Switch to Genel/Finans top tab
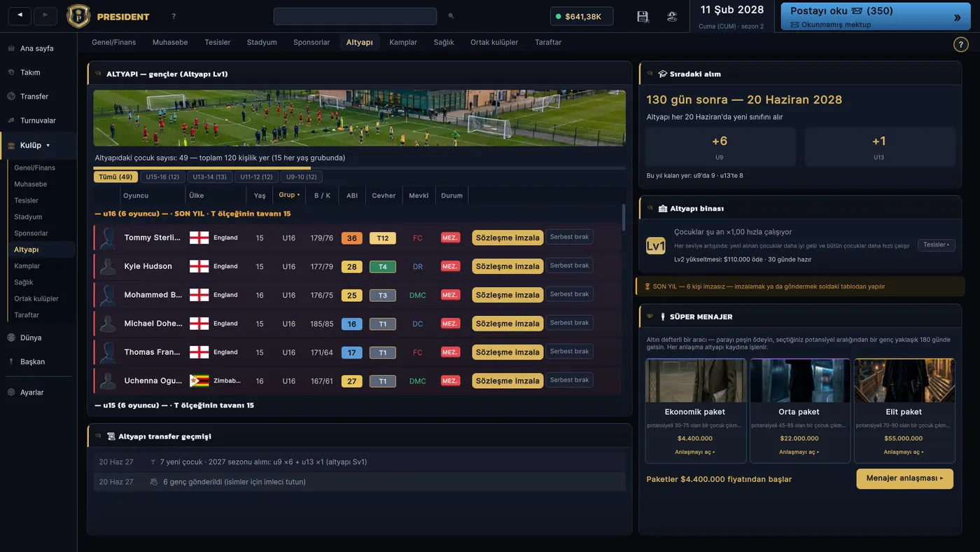Viewport: 980px width, 552px height. point(114,42)
